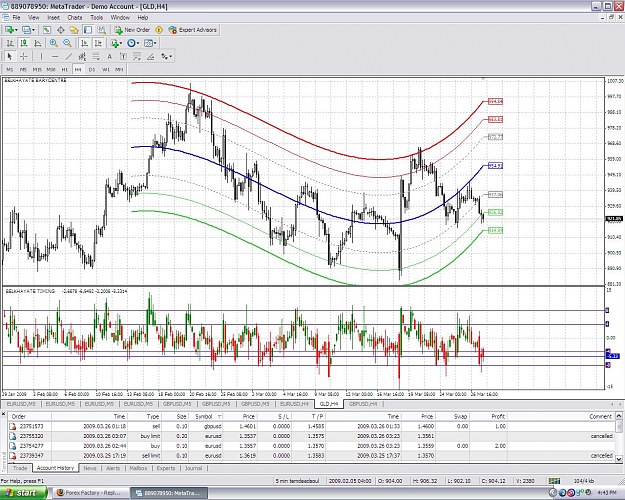
Task: Click the zoom in magnifier icon
Action: 53,43
